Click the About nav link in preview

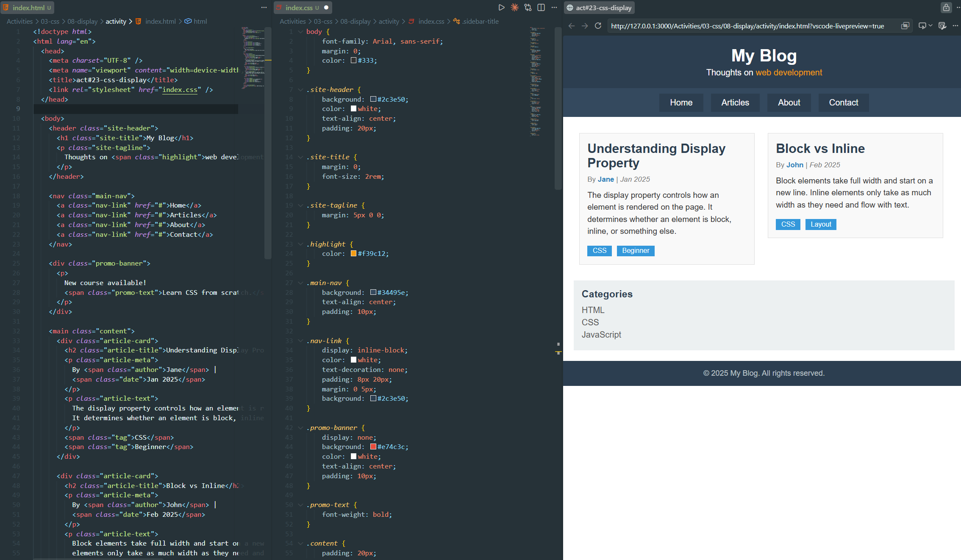(x=789, y=103)
